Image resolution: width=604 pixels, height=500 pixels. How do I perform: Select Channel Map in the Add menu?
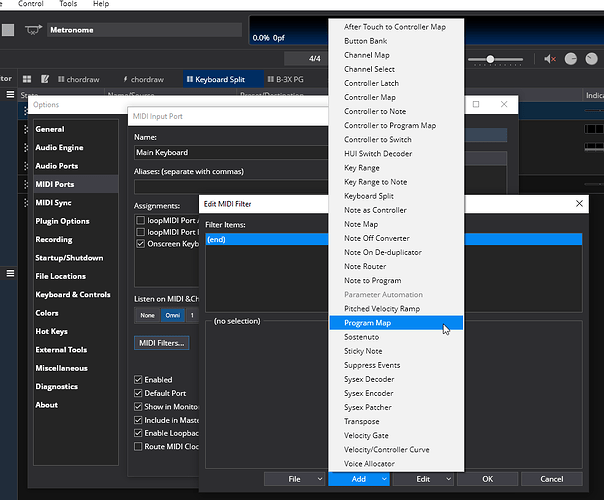tap(396, 55)
